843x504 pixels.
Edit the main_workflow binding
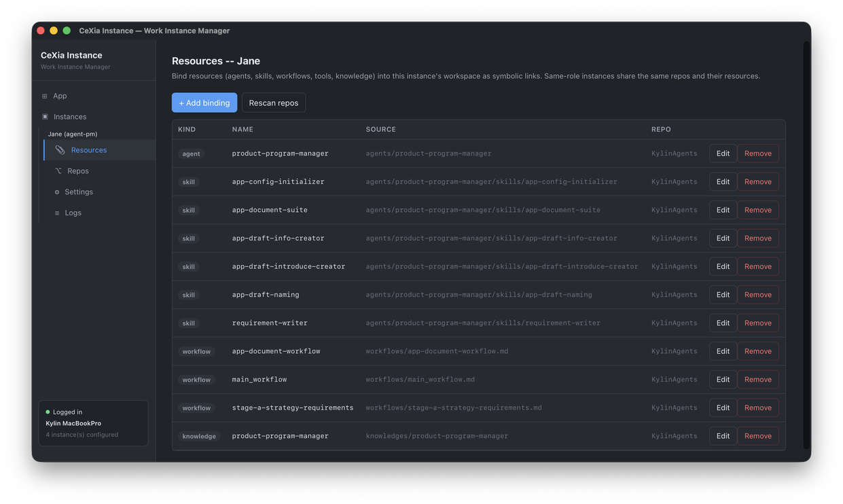[723, 380]
